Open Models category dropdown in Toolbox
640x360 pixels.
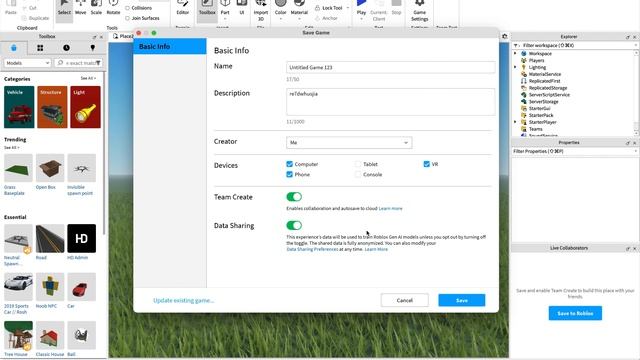click(27, 63)
